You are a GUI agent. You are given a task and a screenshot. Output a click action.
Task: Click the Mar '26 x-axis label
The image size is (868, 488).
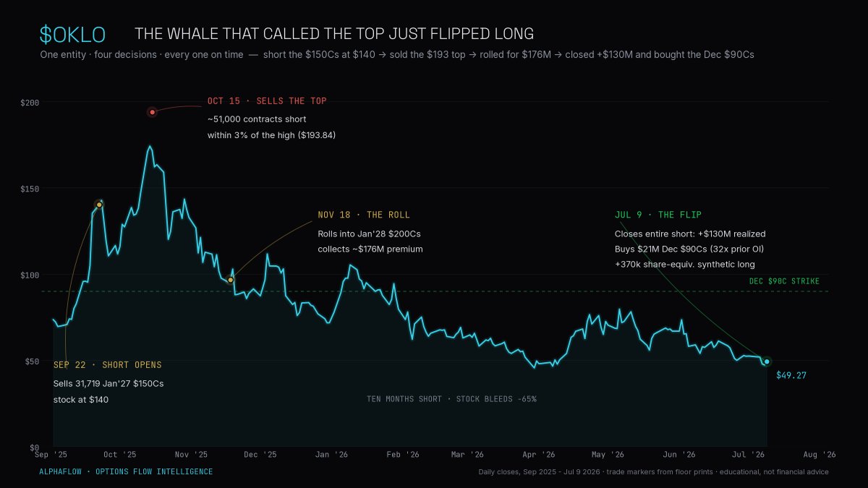coord(467,455)
